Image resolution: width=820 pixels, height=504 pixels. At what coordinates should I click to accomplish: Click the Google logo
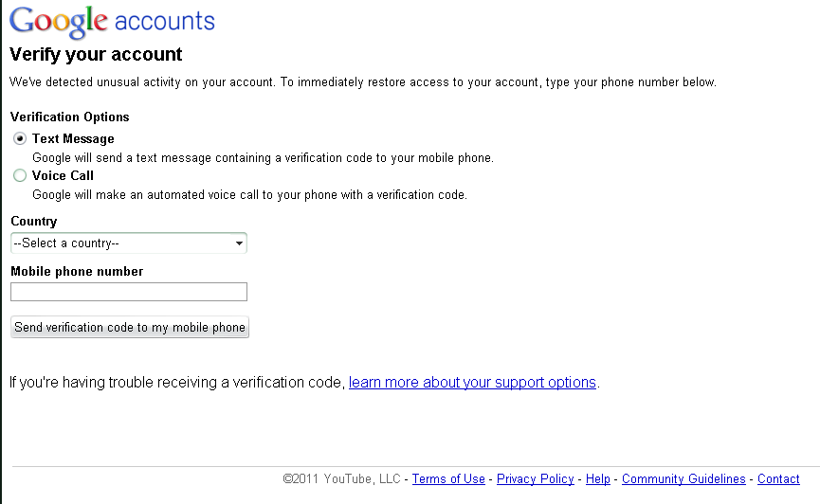tap(59, 23)
